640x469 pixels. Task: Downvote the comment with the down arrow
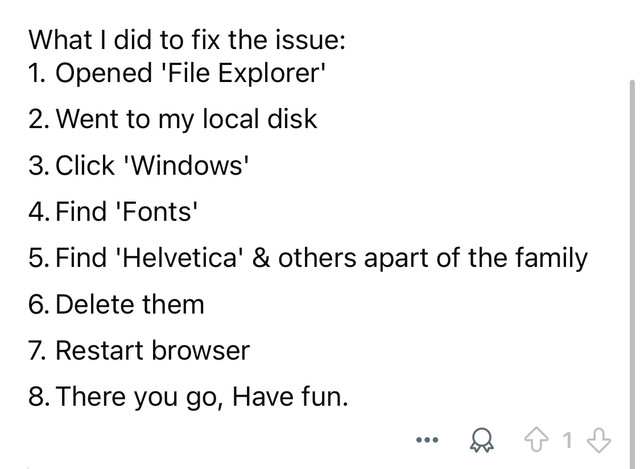point(598,440)
